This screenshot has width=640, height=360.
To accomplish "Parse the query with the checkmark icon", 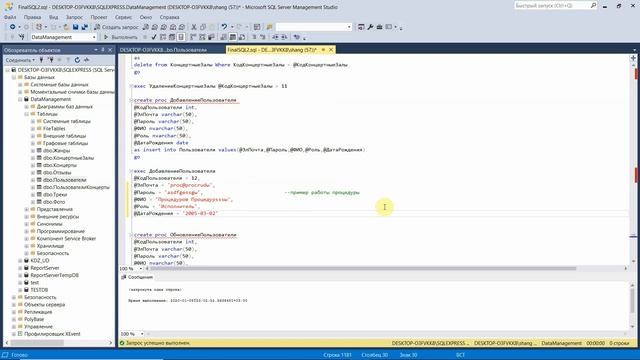I will 153,37.
